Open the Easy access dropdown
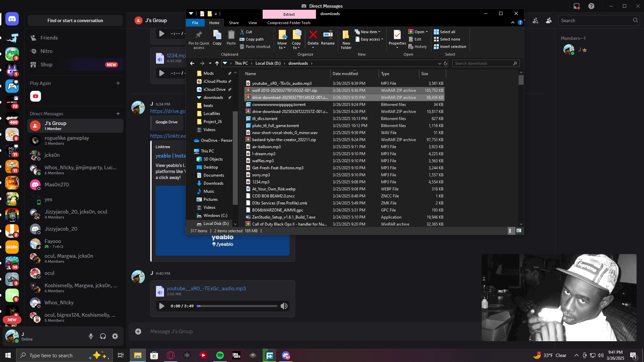The image size is (644, 362). pyautogui.click(x=370, y=39)
